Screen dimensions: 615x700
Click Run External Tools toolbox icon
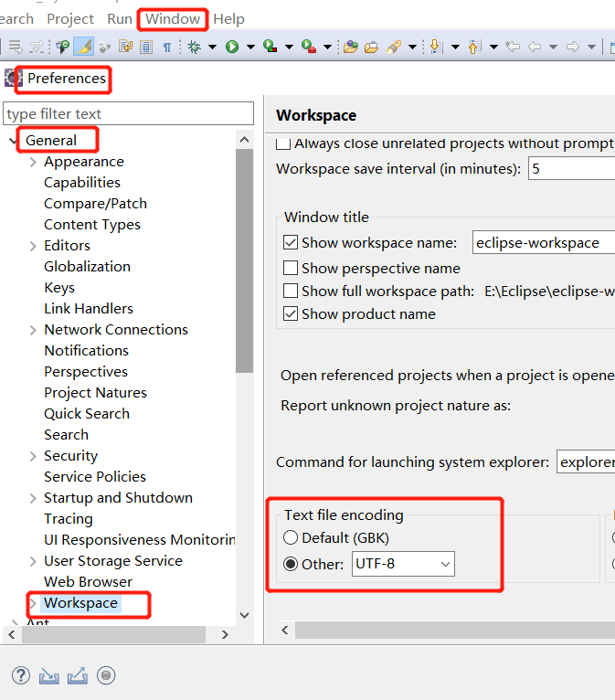309,47
